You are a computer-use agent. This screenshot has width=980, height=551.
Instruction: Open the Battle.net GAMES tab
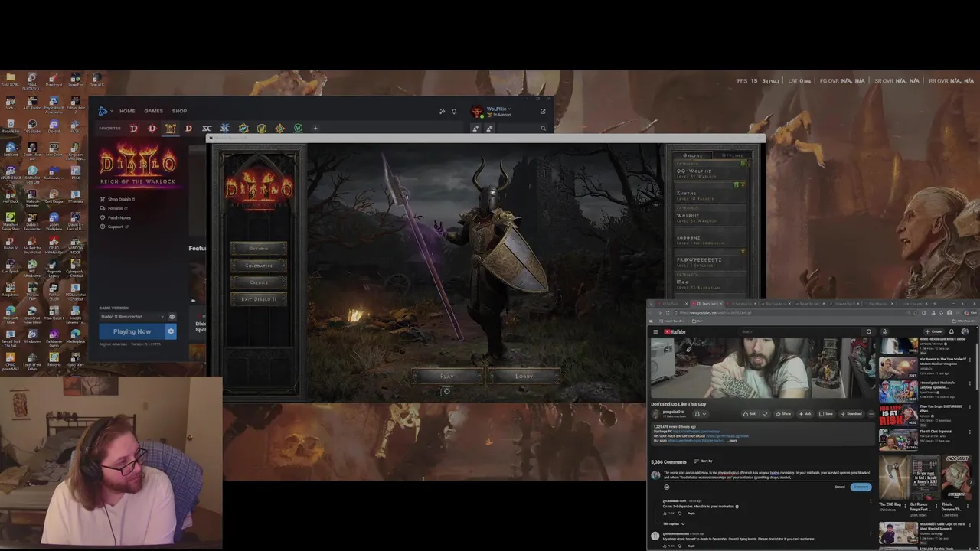153,111
